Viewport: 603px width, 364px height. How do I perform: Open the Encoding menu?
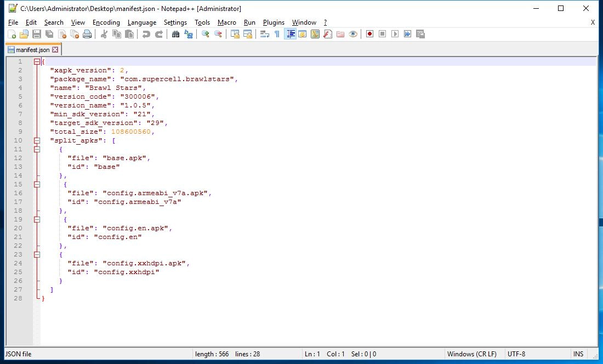[106, 22]
